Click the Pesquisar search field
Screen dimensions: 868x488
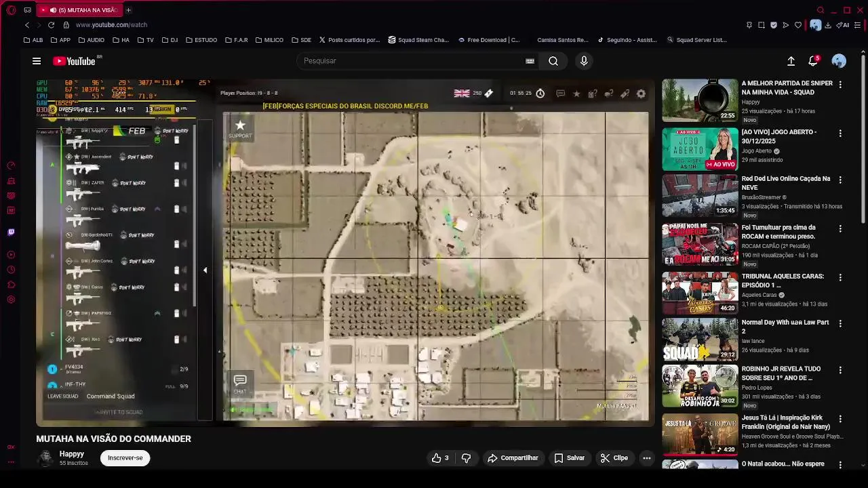pos(411,61)
